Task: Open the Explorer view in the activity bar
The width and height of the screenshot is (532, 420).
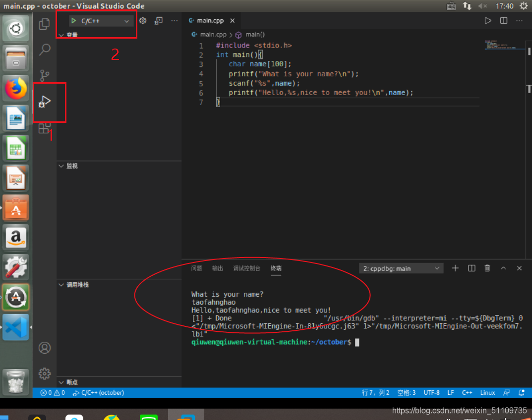Action: pos(45,24)
